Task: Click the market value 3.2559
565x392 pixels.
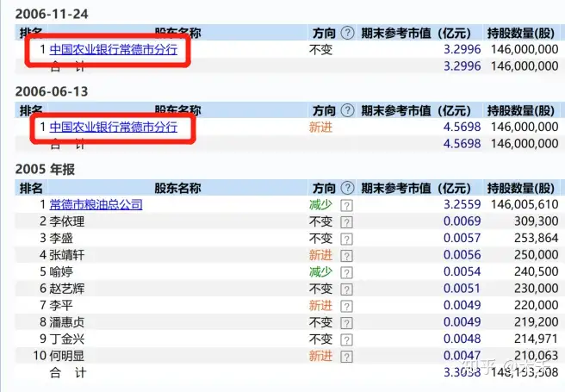Action: (x=462, y=204)
